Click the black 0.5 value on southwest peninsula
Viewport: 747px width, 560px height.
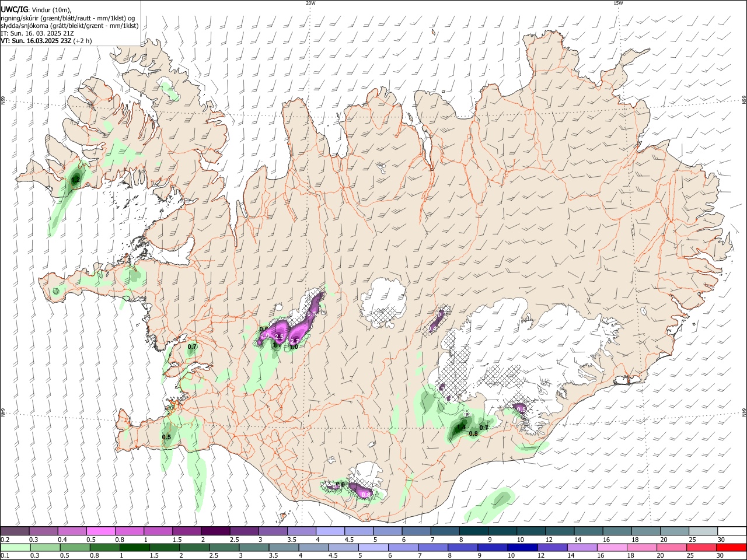(x=166, y=437)
